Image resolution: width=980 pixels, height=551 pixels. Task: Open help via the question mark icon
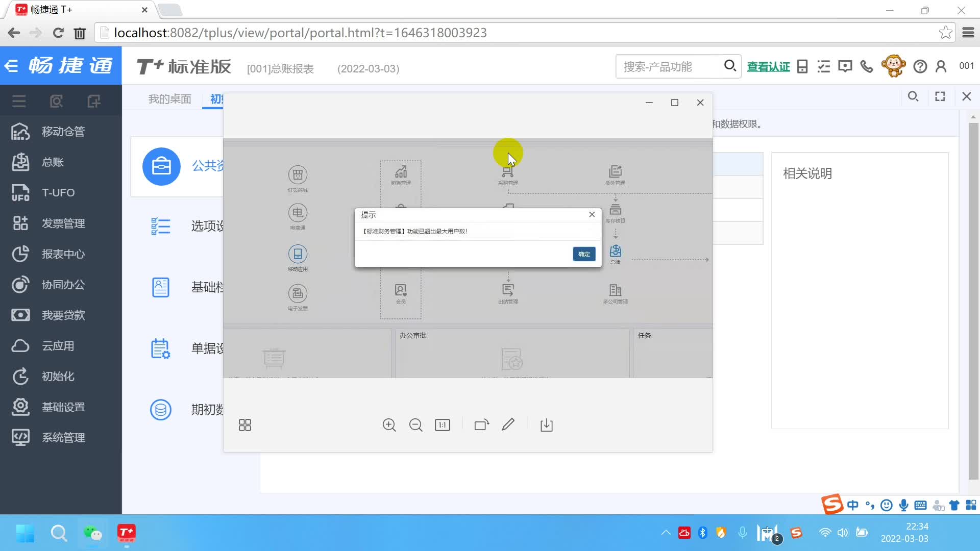point(920,66)
